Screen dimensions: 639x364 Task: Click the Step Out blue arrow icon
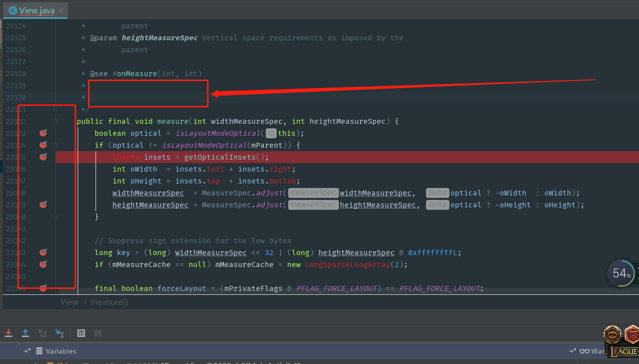point(25,333)
